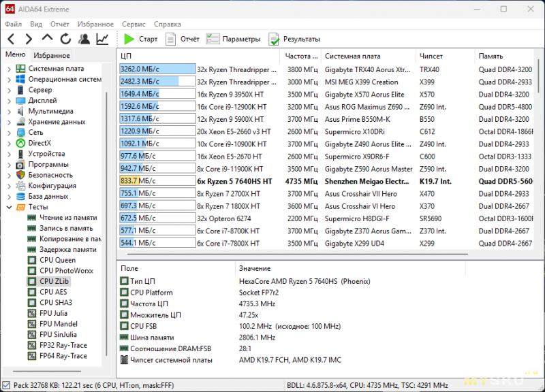The image size is (545, 392).
Task: Go up one level with the up arrow
Action: click(47, 38)
